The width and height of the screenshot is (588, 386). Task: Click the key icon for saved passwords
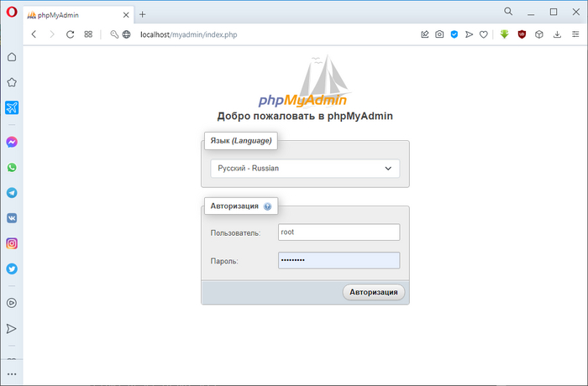[x=114, y=34]
